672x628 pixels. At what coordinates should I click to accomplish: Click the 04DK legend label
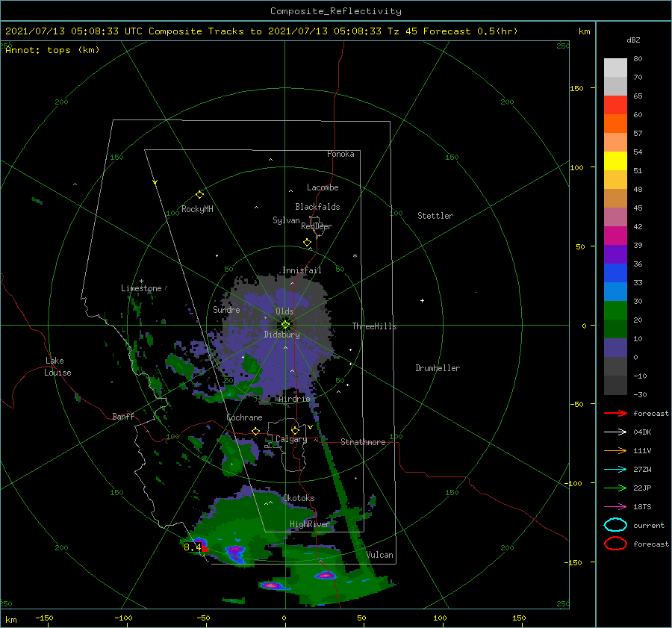[642, 432]
